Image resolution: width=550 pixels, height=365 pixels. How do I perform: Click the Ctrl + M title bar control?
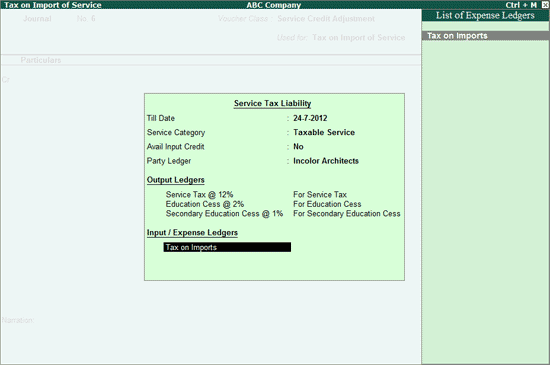click(x=521, y=5)
